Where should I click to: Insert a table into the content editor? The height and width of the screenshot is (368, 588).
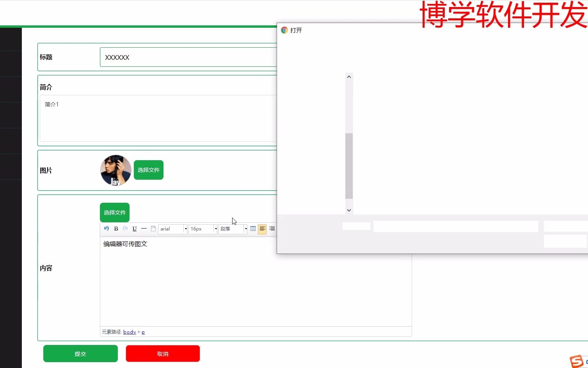[253, 229]
